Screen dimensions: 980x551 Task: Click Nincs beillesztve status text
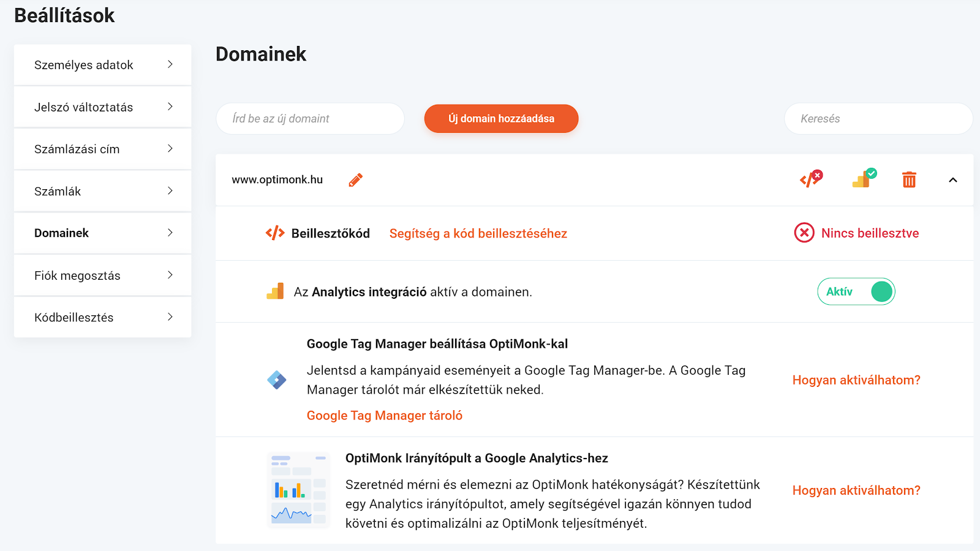pos(870,233)
